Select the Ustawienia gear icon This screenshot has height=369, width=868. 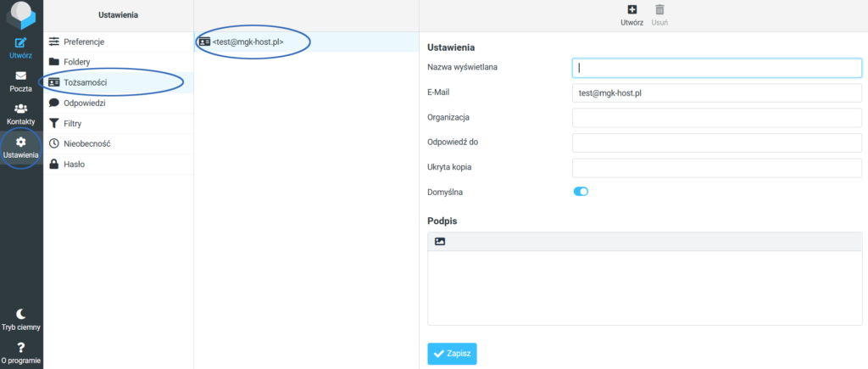click(x=21, y=142)
